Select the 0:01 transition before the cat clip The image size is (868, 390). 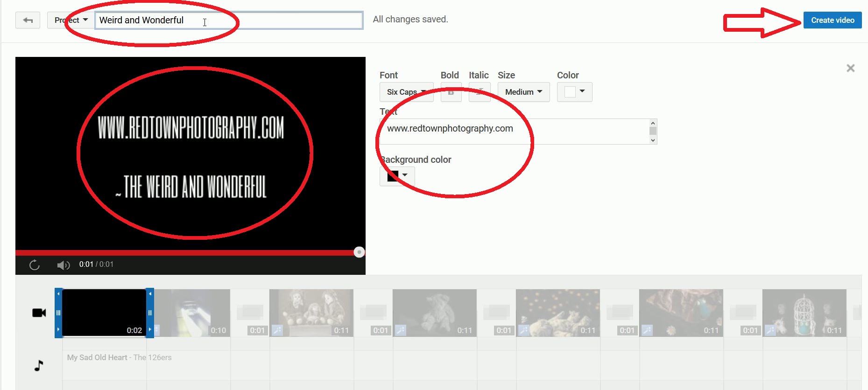point(496,313)
